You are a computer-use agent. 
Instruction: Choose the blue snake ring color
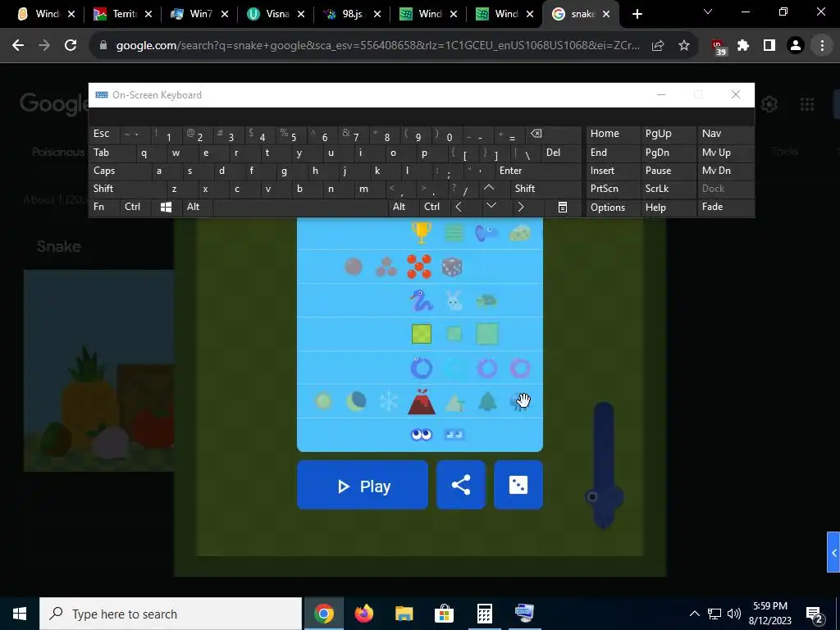coord(421,368)
